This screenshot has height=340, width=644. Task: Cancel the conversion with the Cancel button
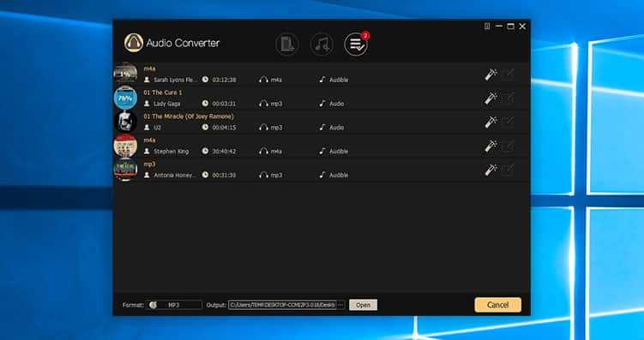497,305
